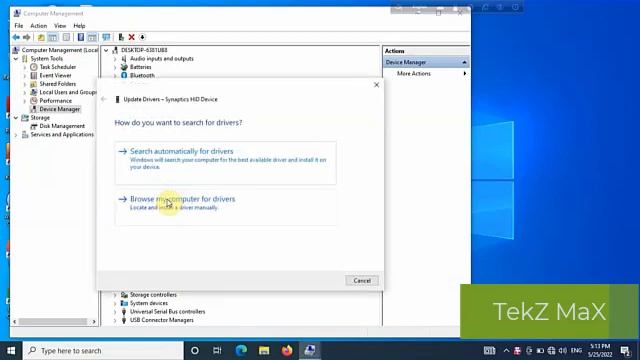
Task: Open Cortana from taskbar
Action: tap(195, 351)
